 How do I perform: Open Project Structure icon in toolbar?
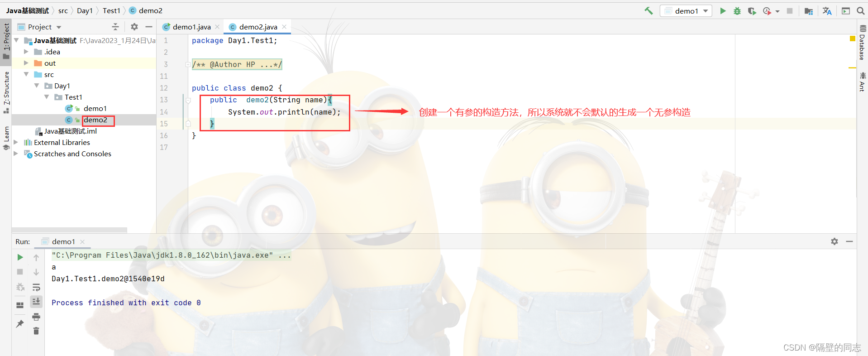tap(809, 11)
